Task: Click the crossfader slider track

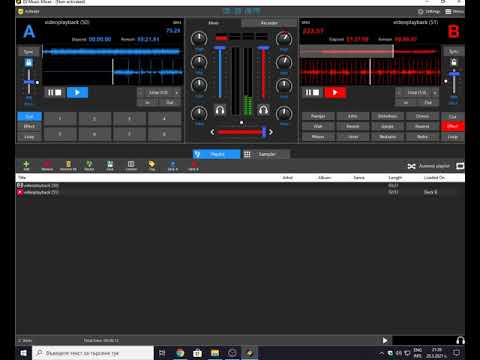Action: [x=241, y=132]
